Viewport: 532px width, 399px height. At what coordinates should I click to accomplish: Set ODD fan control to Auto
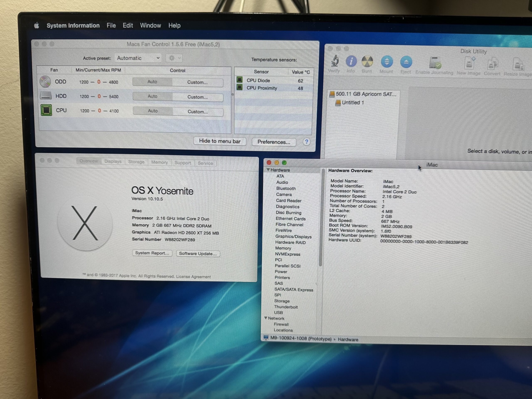152,82
